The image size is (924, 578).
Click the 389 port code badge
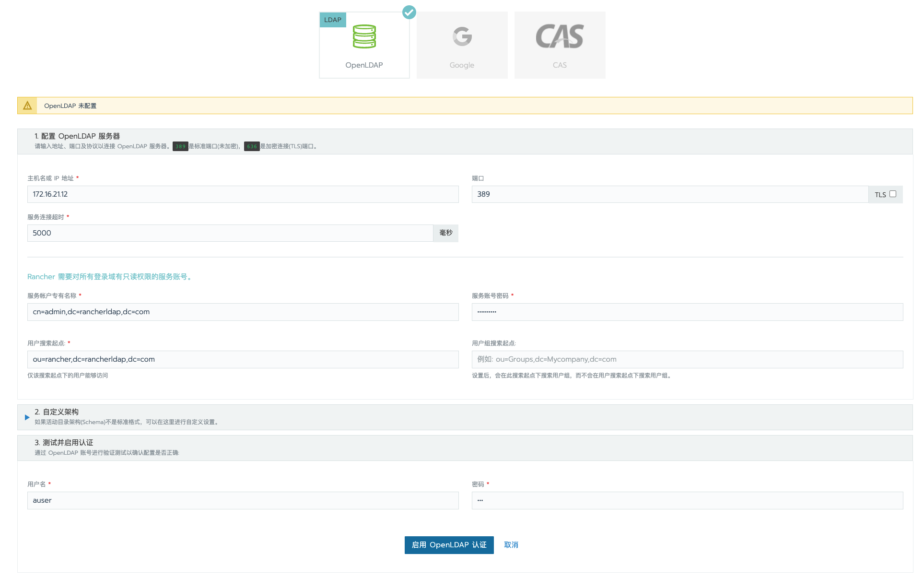(180, 146)
